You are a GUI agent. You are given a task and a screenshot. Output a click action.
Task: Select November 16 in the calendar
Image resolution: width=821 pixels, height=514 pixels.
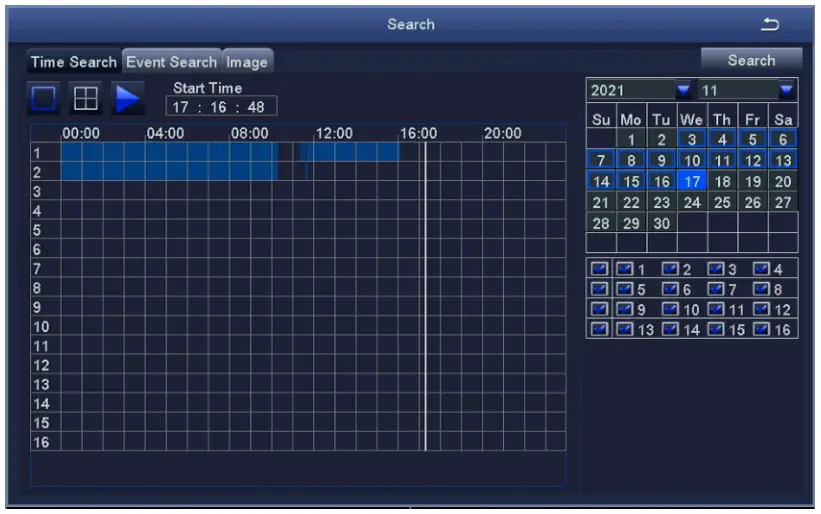(661, 181)
